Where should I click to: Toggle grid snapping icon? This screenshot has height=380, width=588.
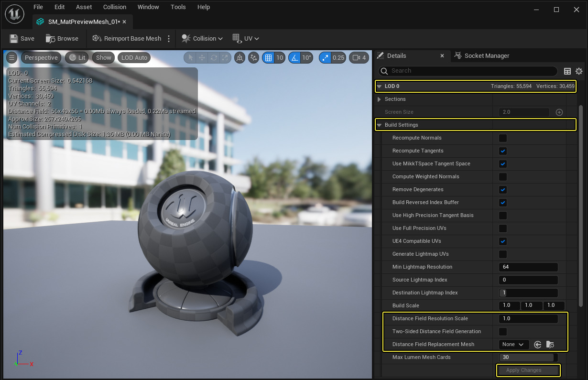[x=268, y=58]
